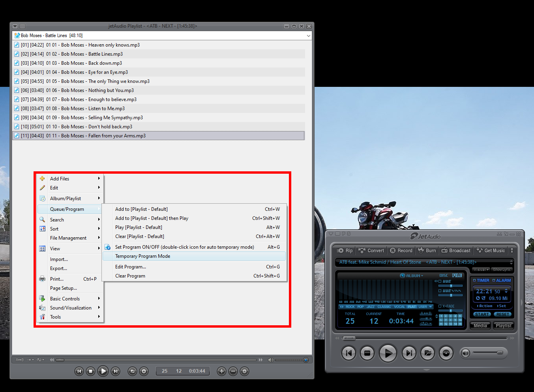
Task: Click next track button in Playlist window
Action: pos(115,371)
